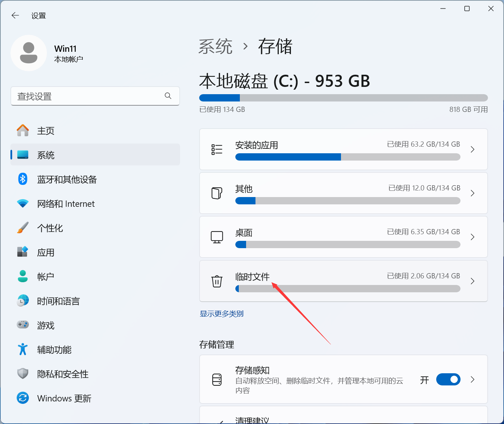The image size is (504, 424).
Task: Click the 安装的应用 list icon
Action: (x=217, y=149)
